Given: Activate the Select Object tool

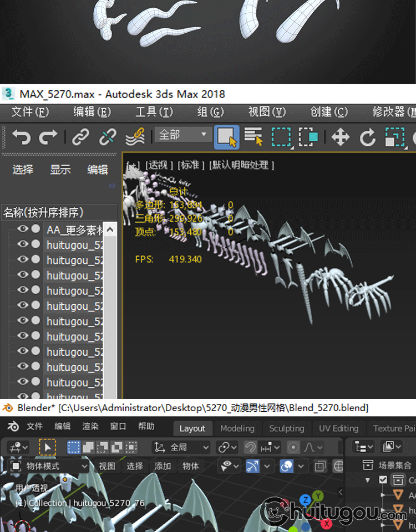Looking at the screenshot, I should pos(226,136).
